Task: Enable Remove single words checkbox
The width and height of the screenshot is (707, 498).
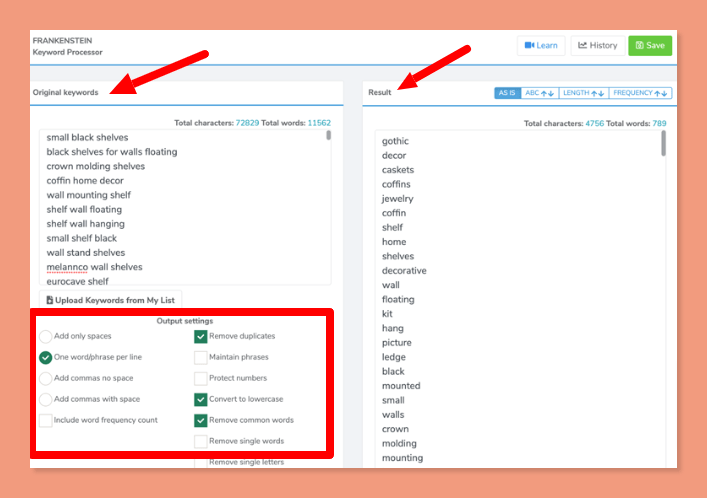Action: 201,441
